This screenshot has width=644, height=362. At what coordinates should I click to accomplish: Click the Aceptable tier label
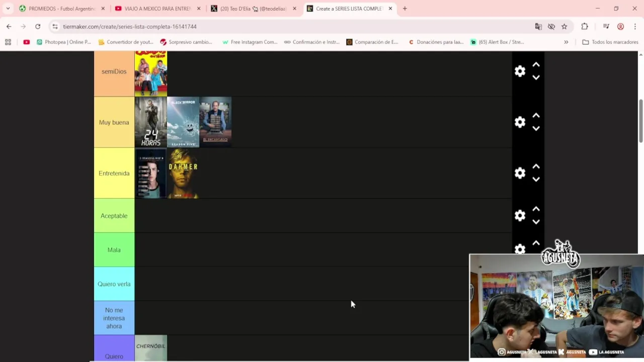point(114,216)
